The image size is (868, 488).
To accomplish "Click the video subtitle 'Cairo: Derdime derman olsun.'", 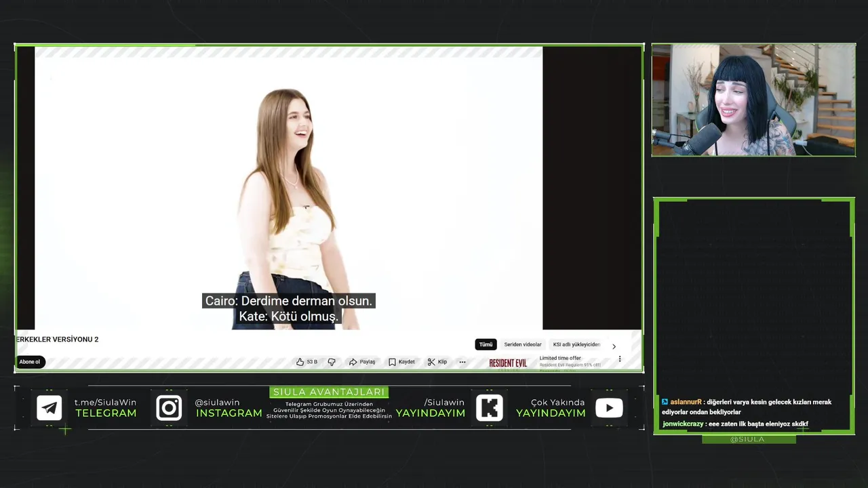I will (289, 301).
